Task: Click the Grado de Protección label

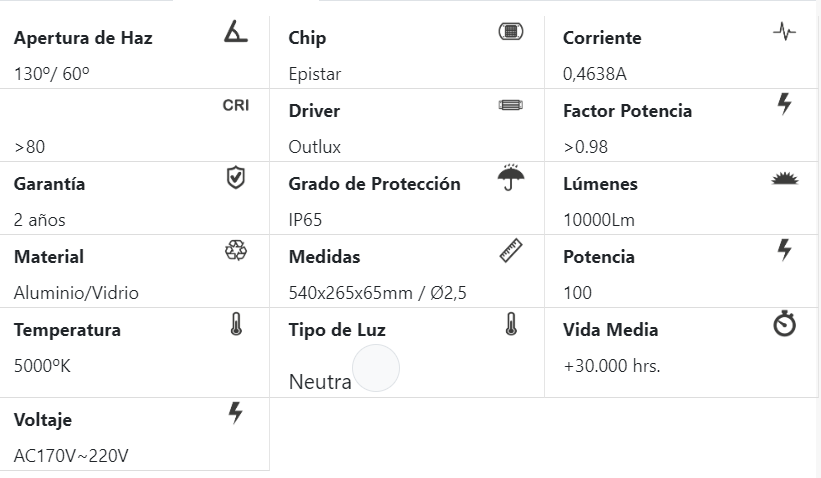Action: [x=374, y=184]
